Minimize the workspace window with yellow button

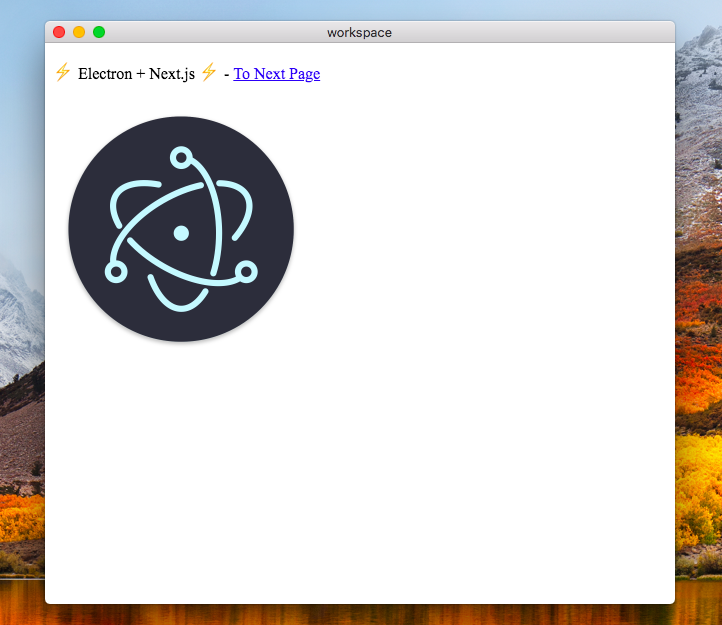tap(79, 32)
